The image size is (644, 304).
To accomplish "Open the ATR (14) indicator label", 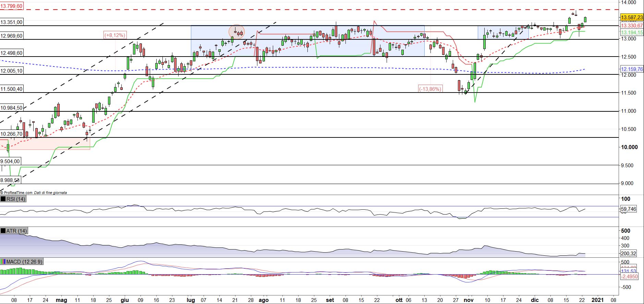I will [16, 231].
